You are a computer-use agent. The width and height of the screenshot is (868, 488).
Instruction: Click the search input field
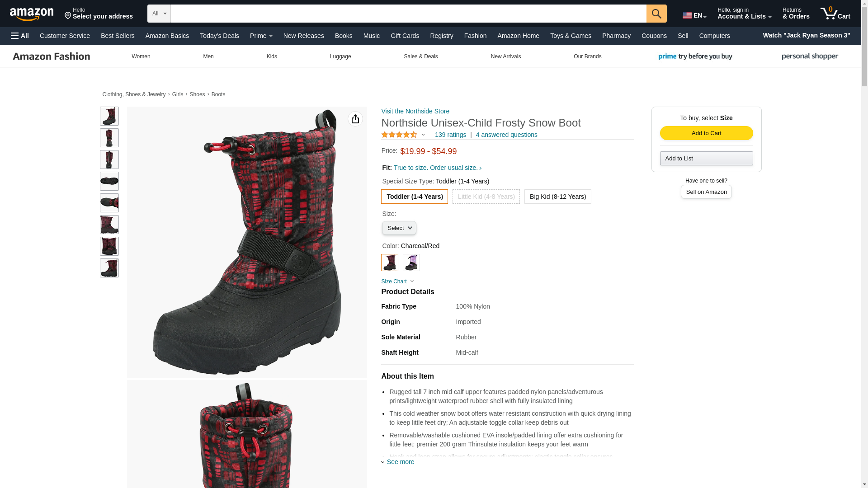pos(409,14)
